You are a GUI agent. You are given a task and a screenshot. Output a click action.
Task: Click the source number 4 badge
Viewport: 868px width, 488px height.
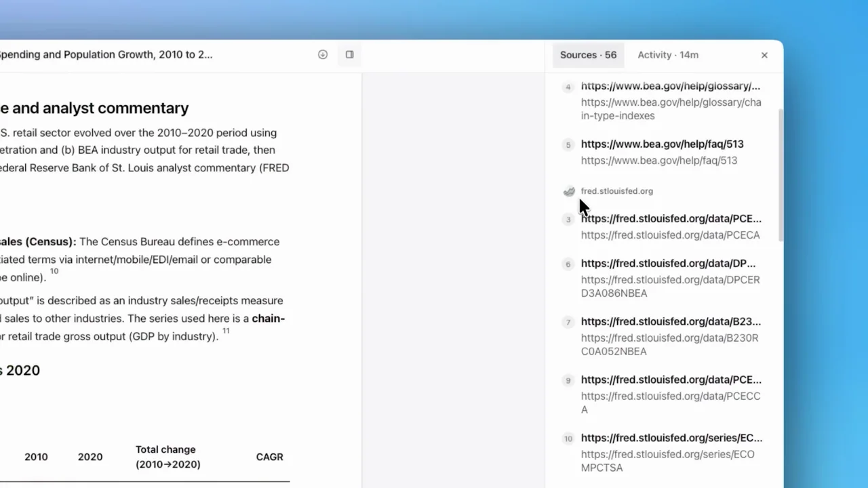point(568,87)
